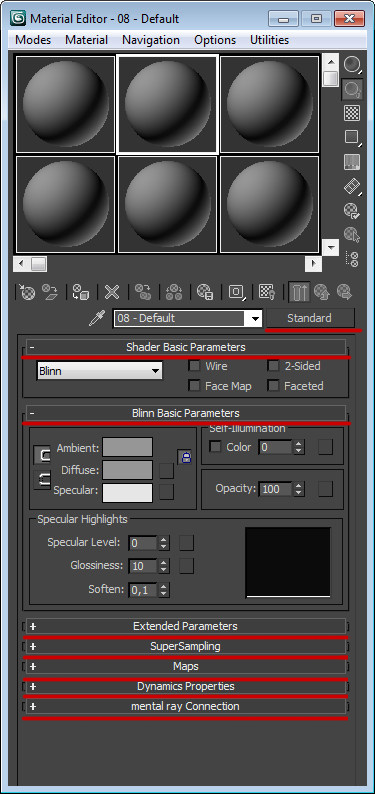The height and width of the screenshot is (794, 375).
Task: Click the Make Preview filmstrip icon
Action: (x=352, y=186)
